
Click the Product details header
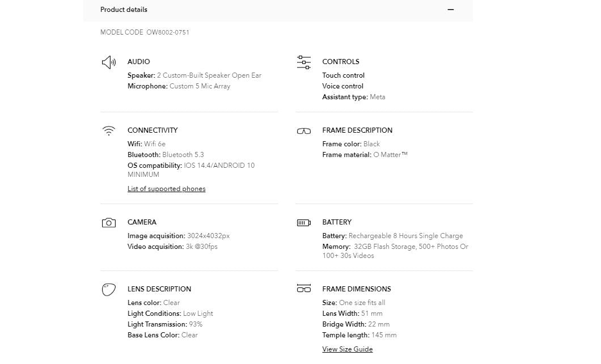[x=124, y=10]
